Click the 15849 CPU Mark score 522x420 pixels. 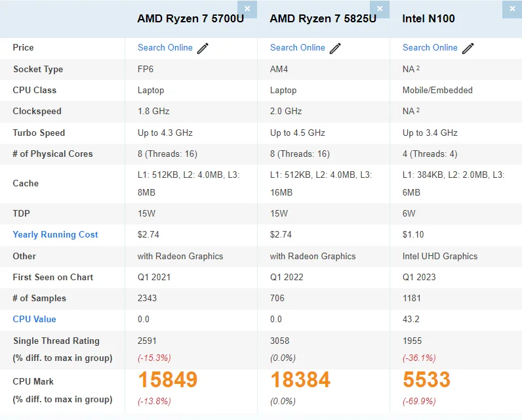coord(167,380)
